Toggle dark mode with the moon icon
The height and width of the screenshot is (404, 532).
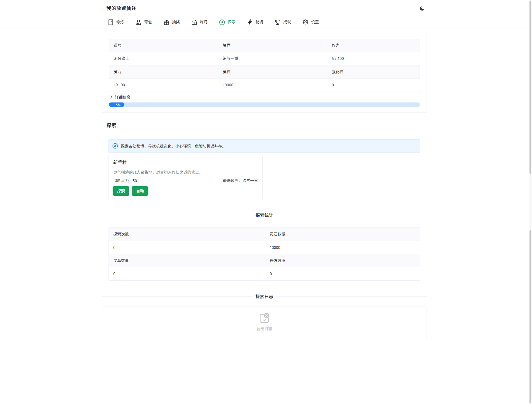click(x=422, y=8)
